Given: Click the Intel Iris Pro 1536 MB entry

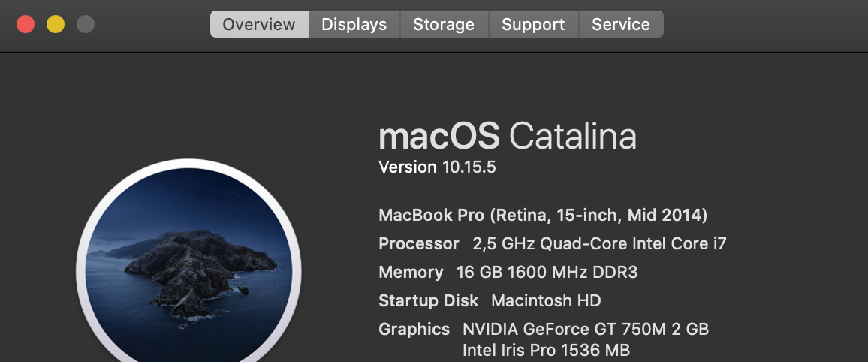Looking at the screenshot, I should pos(546,350).
